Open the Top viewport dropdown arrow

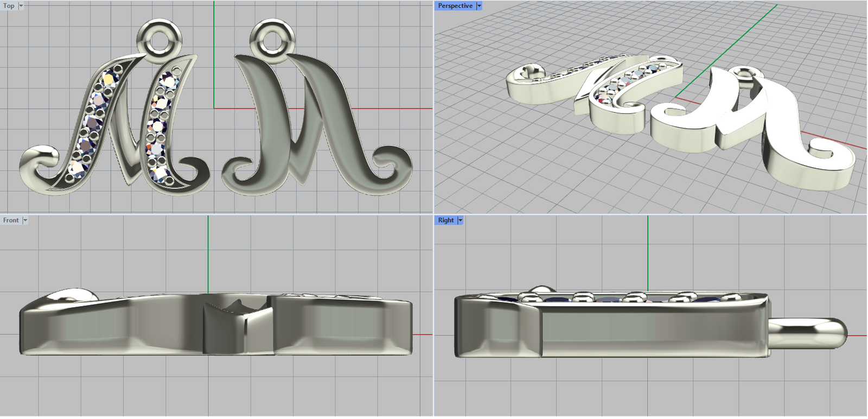point(21,6)
